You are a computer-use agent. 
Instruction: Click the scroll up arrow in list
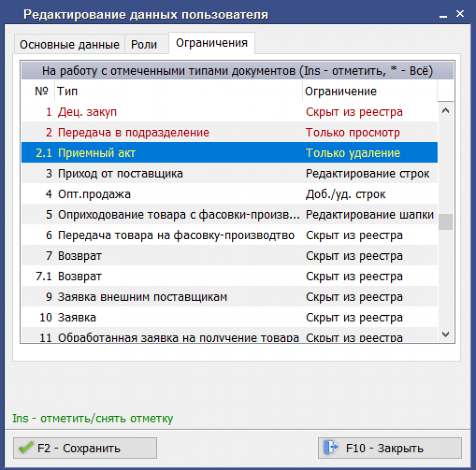(x=446, y=111)
